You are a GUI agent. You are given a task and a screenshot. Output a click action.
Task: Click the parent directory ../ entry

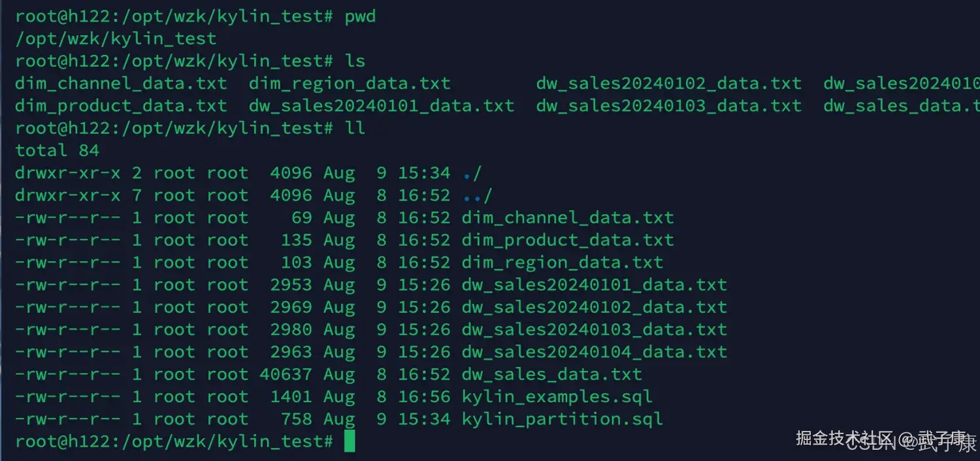pyautogui.click(x=477, y=195)
